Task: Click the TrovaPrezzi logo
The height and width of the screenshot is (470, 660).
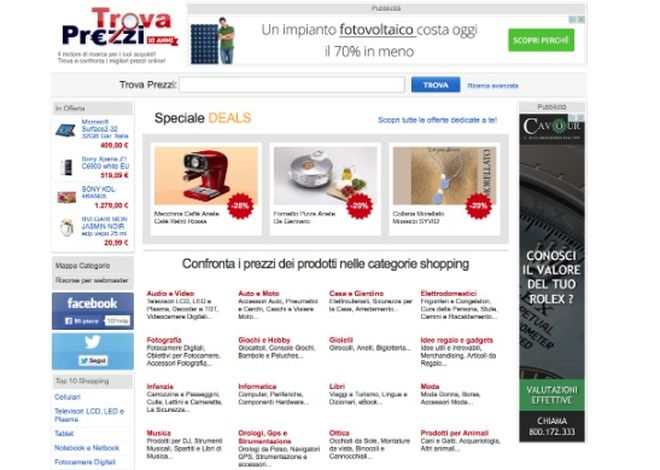Action: point(120,27)
